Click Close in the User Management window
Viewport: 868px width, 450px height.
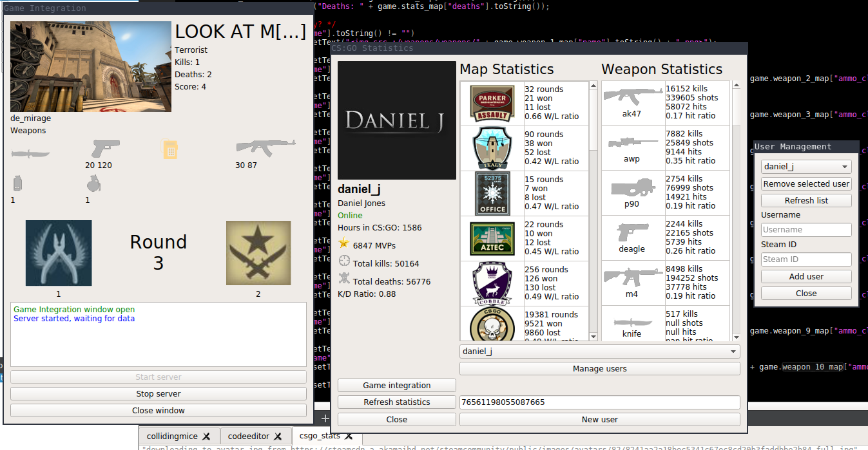click(806, 294)
